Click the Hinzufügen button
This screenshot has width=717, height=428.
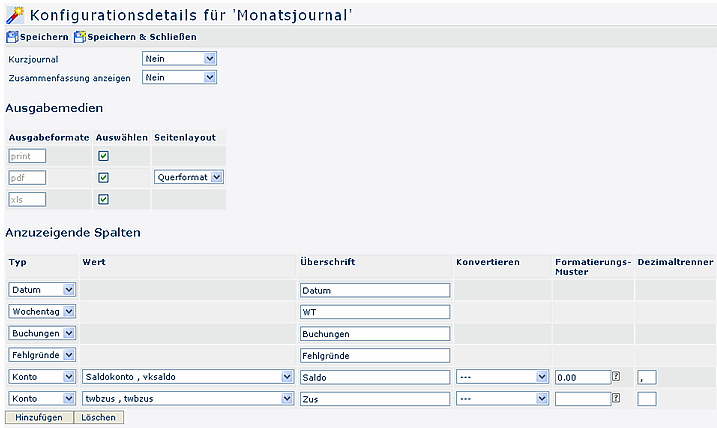click(x=39, y=417)
